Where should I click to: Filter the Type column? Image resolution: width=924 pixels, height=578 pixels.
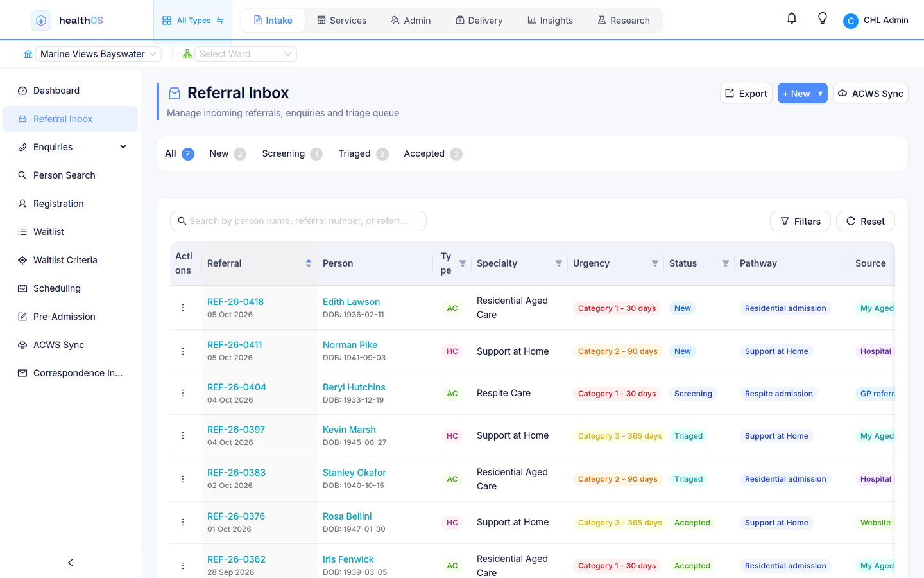(x=463, y=263)
